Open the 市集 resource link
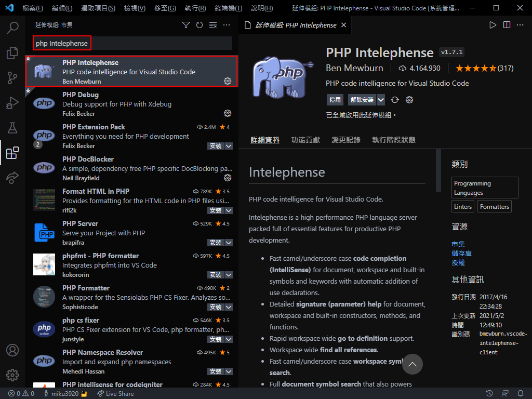532x399 pixels. [458, 244]
